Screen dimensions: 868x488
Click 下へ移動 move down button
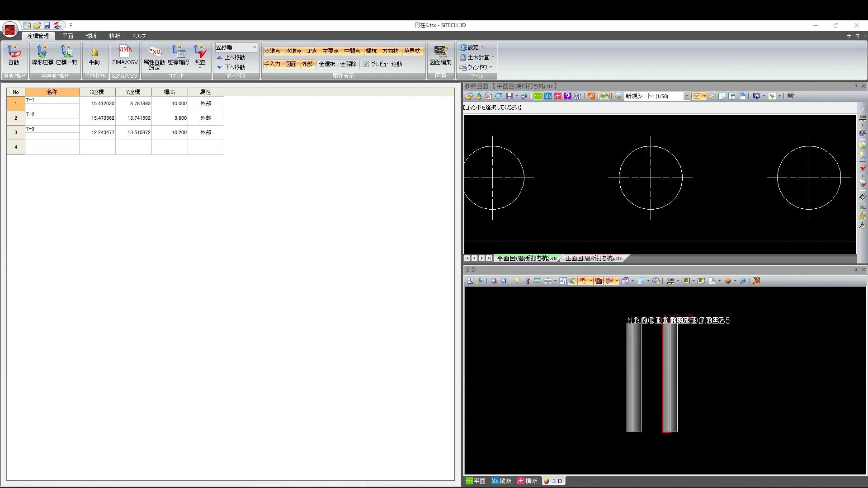[x=231, y=67]
